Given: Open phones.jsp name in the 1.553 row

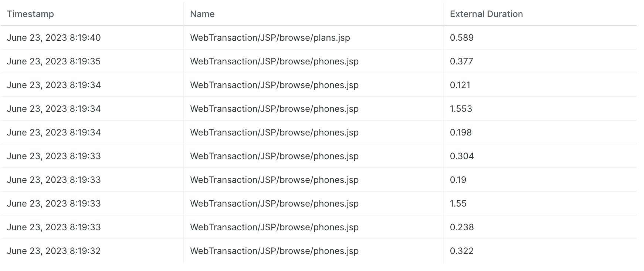Looking at the screenshot, I should pyautogui.click(x=274, y=109).
